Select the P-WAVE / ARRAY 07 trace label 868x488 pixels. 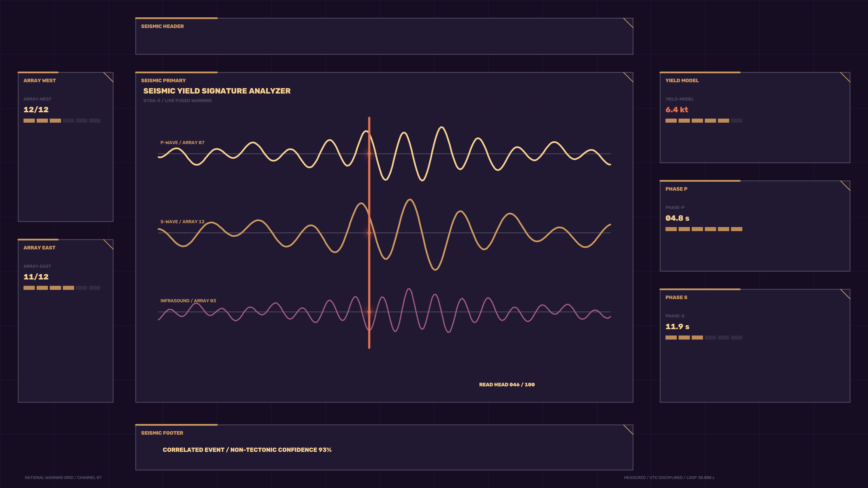click(x=182, y=143)
